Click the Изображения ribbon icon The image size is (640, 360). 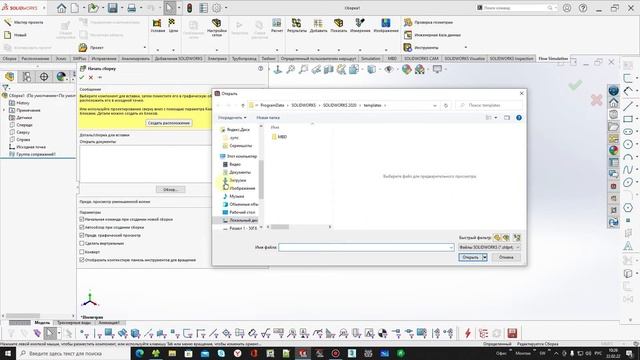386,26
